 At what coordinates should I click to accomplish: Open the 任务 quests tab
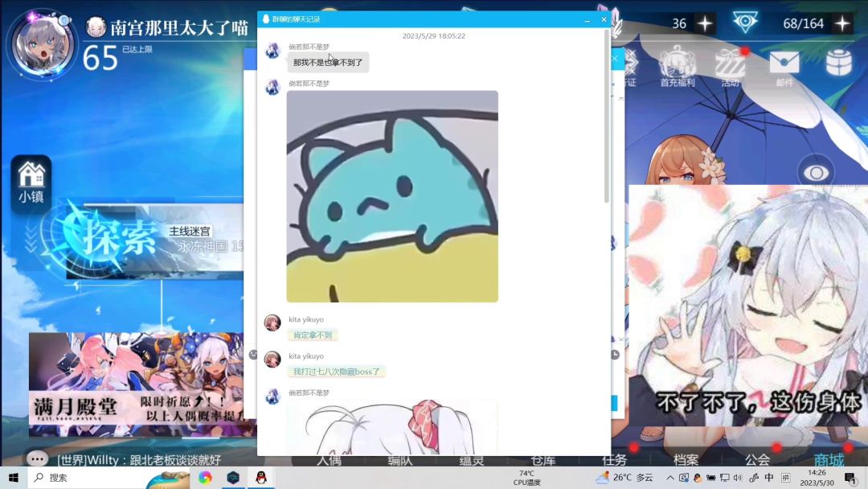coord(614,459)
